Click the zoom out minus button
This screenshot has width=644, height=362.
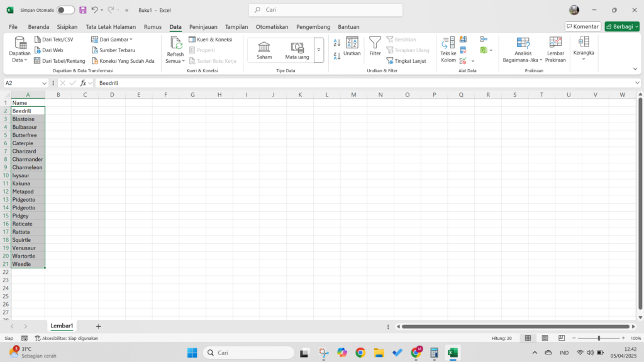(x=574, y=337)
